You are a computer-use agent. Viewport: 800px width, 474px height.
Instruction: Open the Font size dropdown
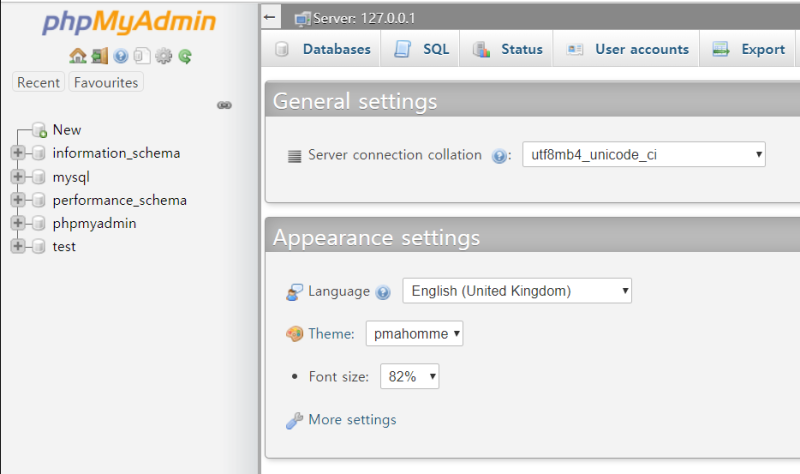coord(410,376)
